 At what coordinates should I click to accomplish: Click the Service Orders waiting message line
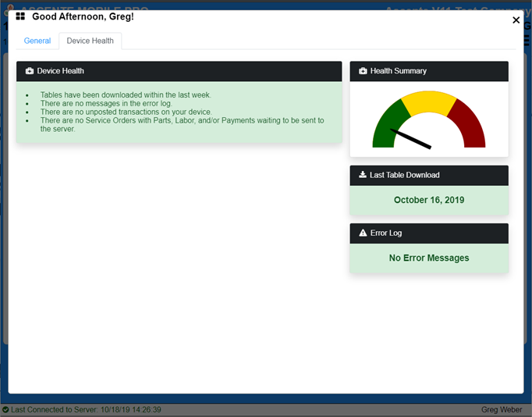181,121
